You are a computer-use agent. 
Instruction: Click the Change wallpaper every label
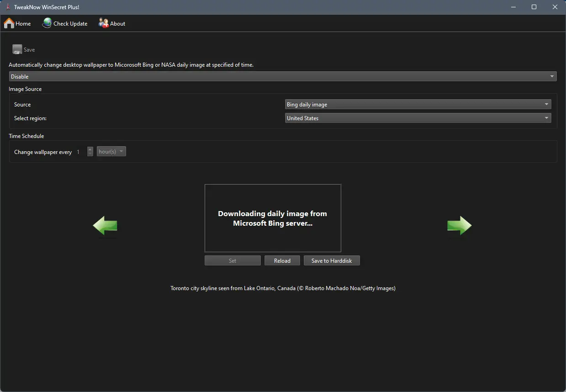[x=43, y=152]
